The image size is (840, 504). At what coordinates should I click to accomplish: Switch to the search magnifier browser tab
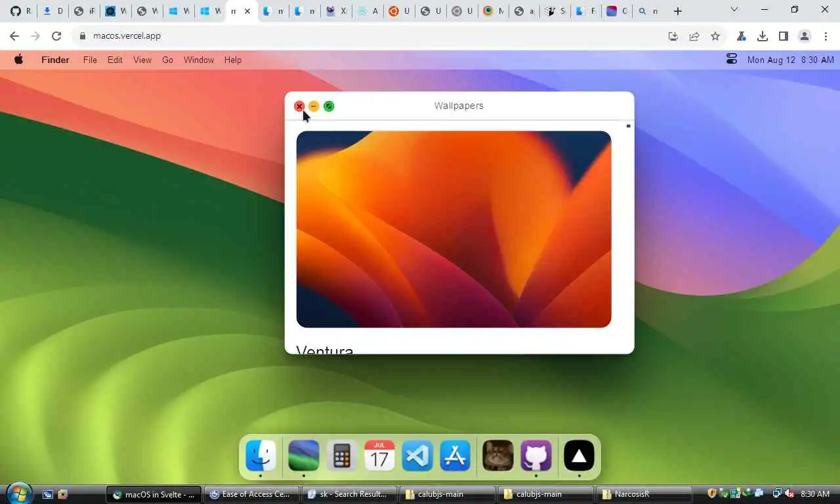coord(648,11)
